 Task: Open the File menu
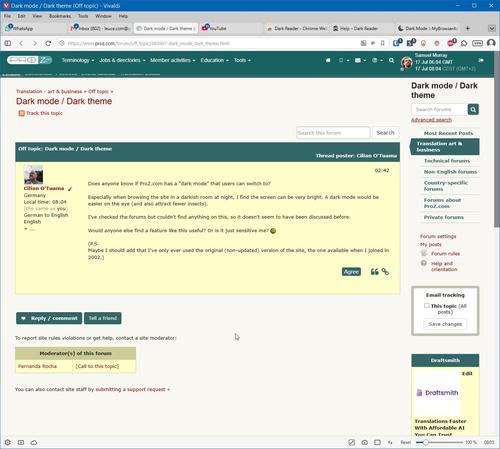coord(7,16)
